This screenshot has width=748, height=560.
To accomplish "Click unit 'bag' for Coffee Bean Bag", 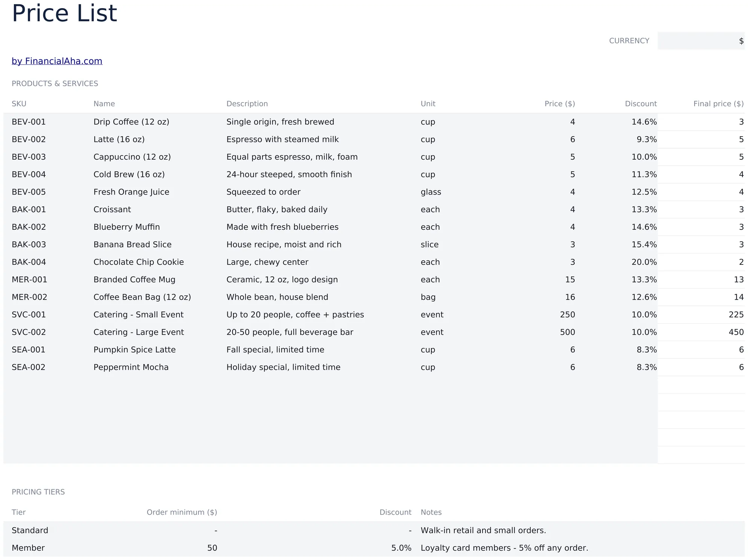I will click(428, 297).
